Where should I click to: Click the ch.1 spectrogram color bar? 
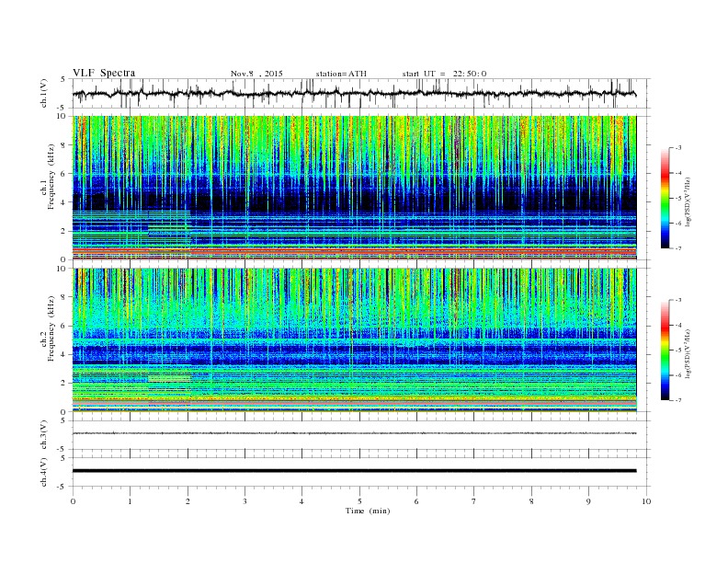click(x=665, y=199)
